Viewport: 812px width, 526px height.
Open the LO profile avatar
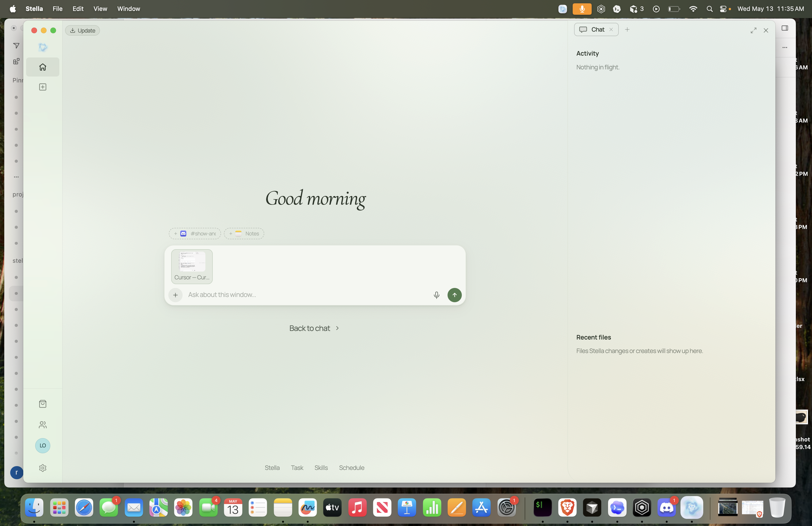43,445
